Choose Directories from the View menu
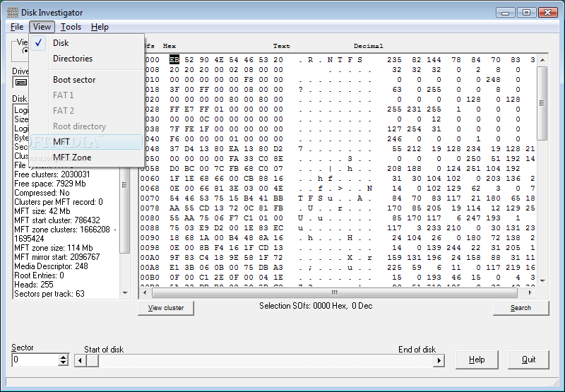This screenshot has width=565, height=392. pos(86,59)
